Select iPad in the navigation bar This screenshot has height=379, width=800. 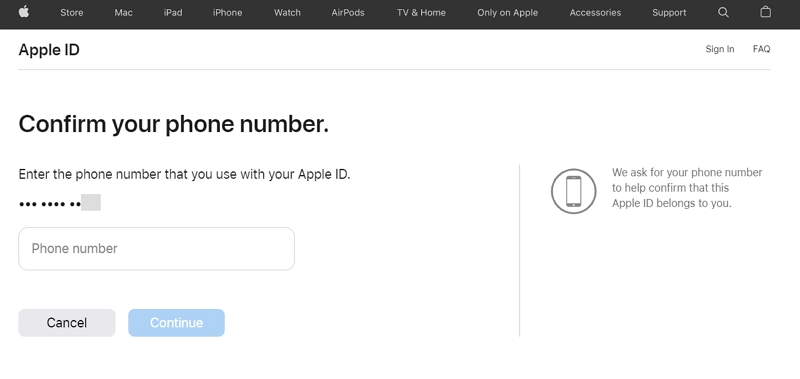[173, 13]
